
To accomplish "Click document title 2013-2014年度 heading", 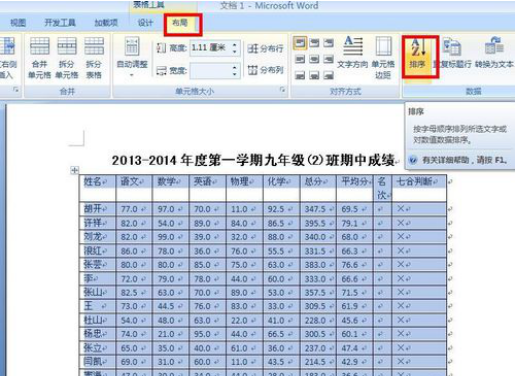I will coord(253,160).
